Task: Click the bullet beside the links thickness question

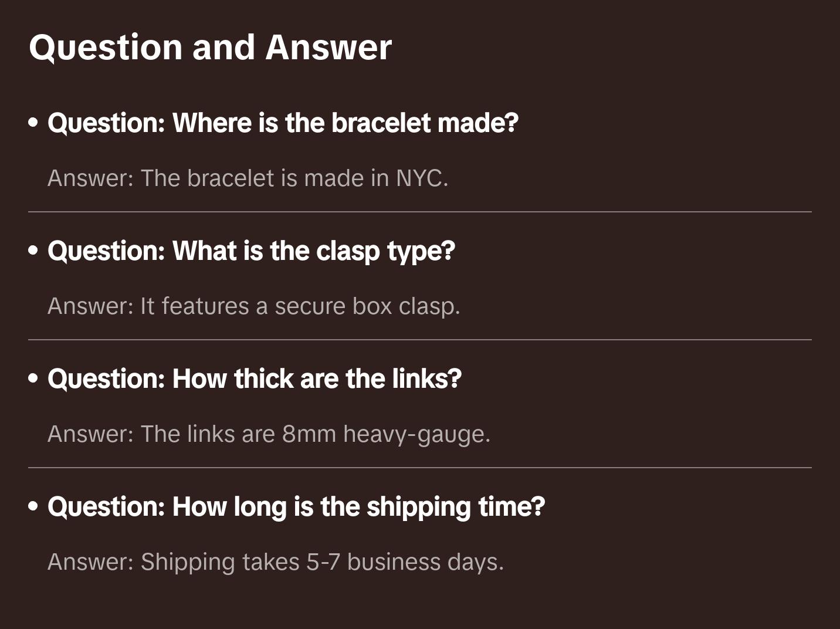Action: tap(33, 378)
